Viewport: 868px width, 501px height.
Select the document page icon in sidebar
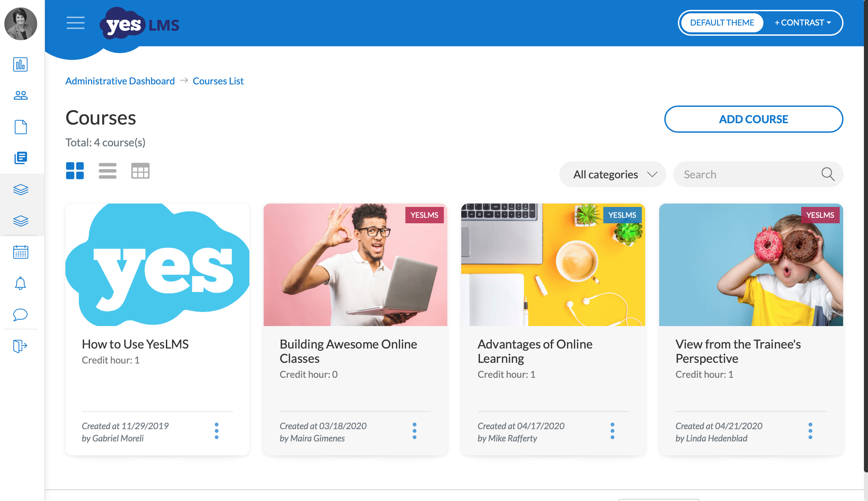click(x=21, y=127)
